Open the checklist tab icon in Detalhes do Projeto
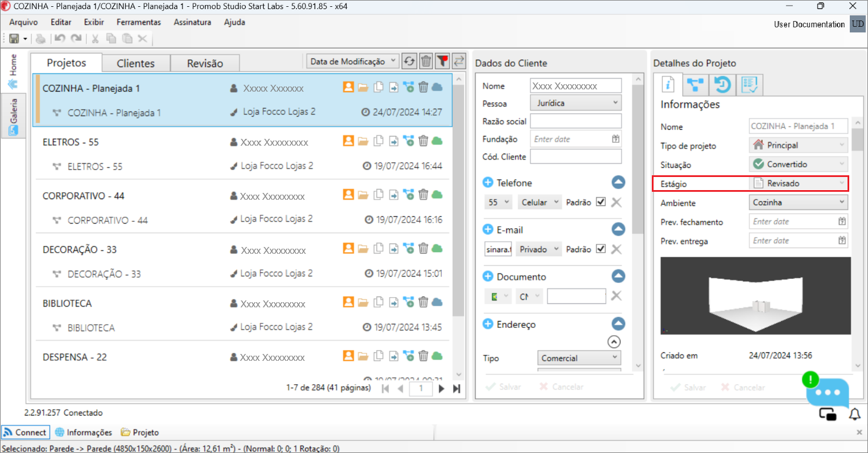 tap(750, 85)
